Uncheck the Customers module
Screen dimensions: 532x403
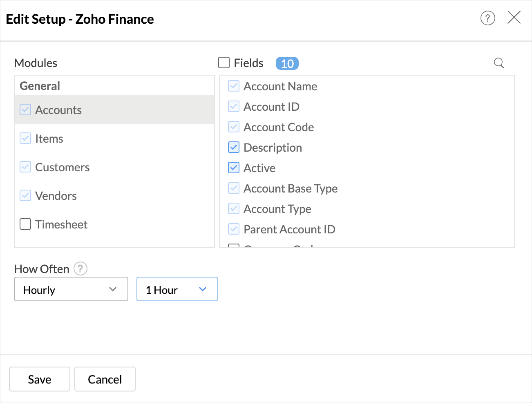pyautogui.click(x=25, y=167)
